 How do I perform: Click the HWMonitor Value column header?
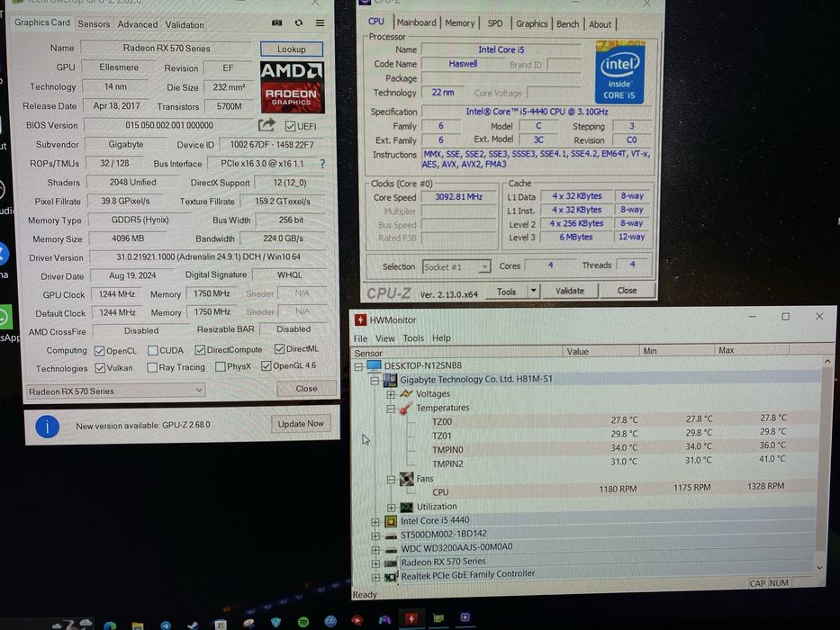pyautogui.click(x=602, y=351)
